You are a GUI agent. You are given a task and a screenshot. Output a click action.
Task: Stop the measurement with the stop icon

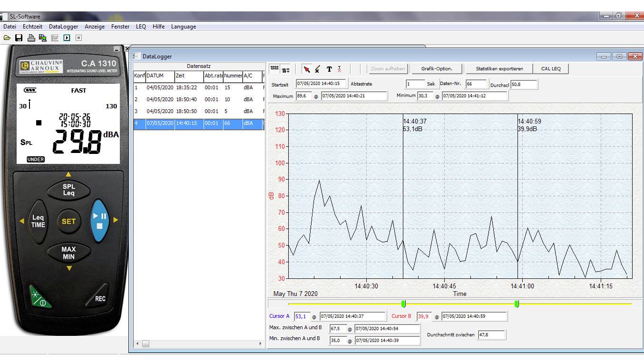[78, 38]
